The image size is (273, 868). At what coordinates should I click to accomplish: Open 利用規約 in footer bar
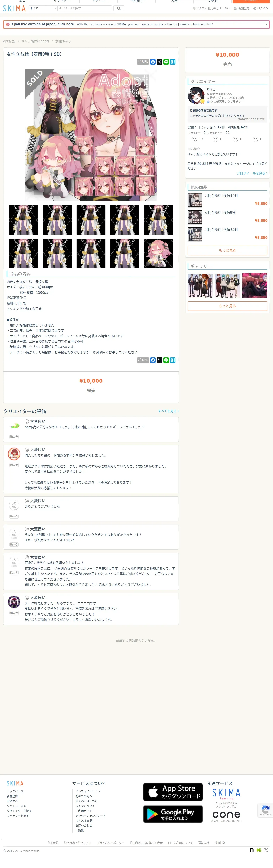53,843
